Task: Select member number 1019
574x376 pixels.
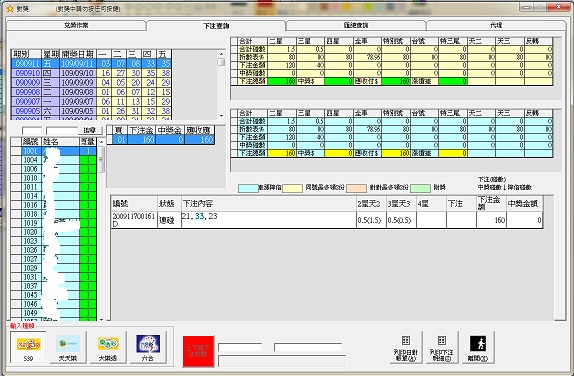Action: tap(30, 223)
